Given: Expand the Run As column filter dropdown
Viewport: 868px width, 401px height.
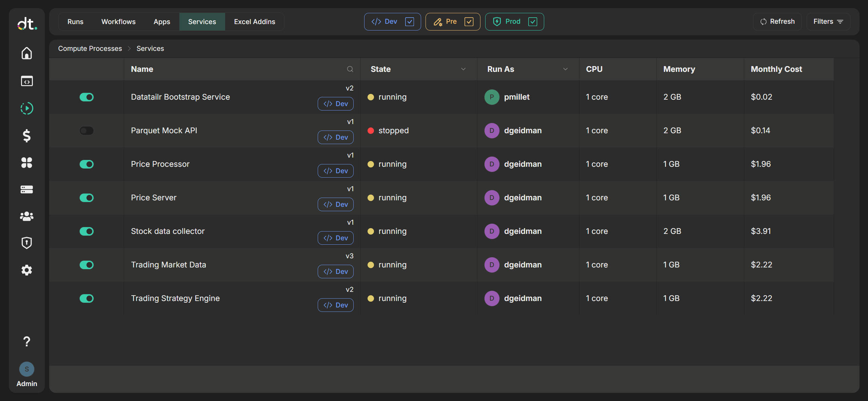Looking at the screenshot, I should click(566, 69).
